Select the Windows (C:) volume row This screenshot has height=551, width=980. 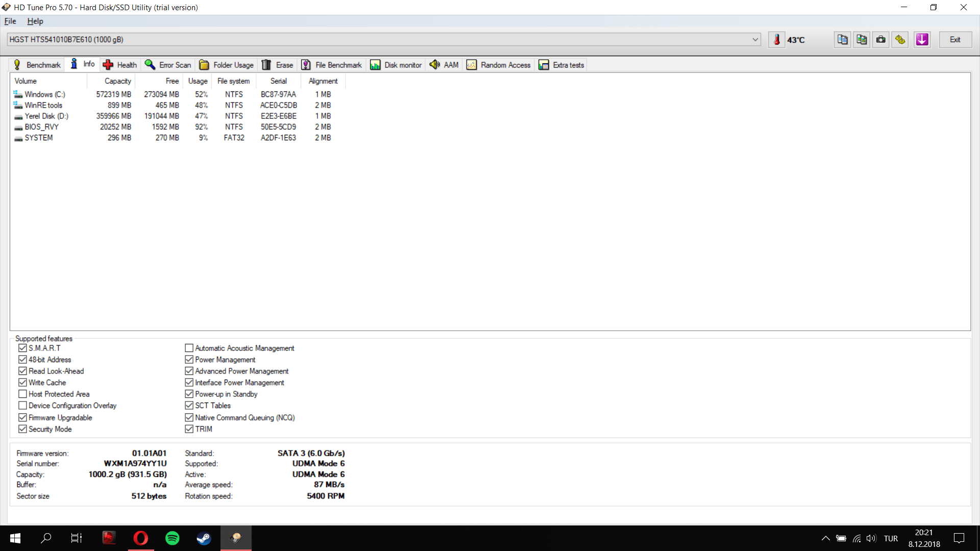coord(45,94)
